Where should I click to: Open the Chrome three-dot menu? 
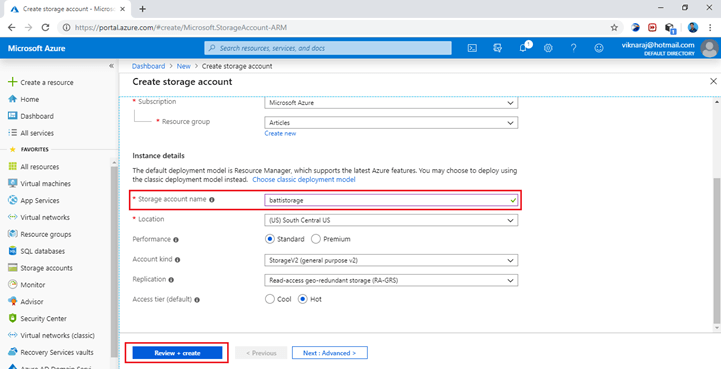click(x=710, y=28)
